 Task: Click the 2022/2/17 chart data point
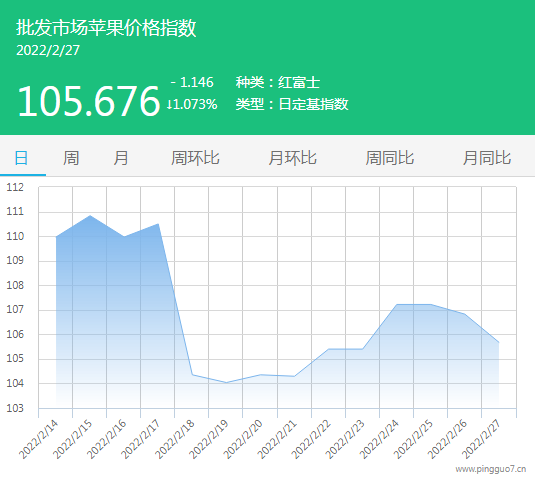point(158,224)
